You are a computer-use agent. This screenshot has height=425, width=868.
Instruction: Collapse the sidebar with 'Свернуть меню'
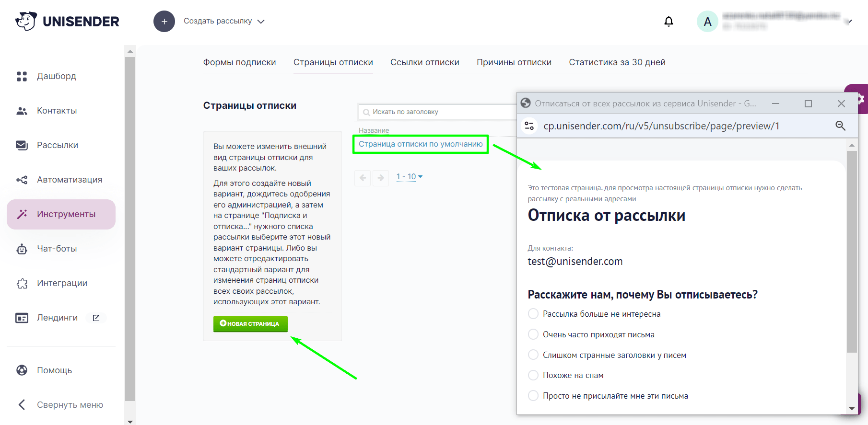[60, 405]
